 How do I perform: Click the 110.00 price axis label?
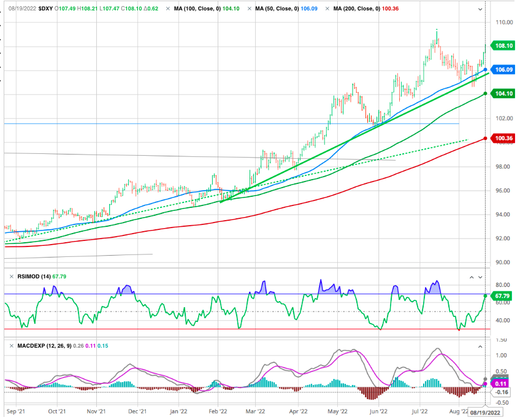click(504, 22)
